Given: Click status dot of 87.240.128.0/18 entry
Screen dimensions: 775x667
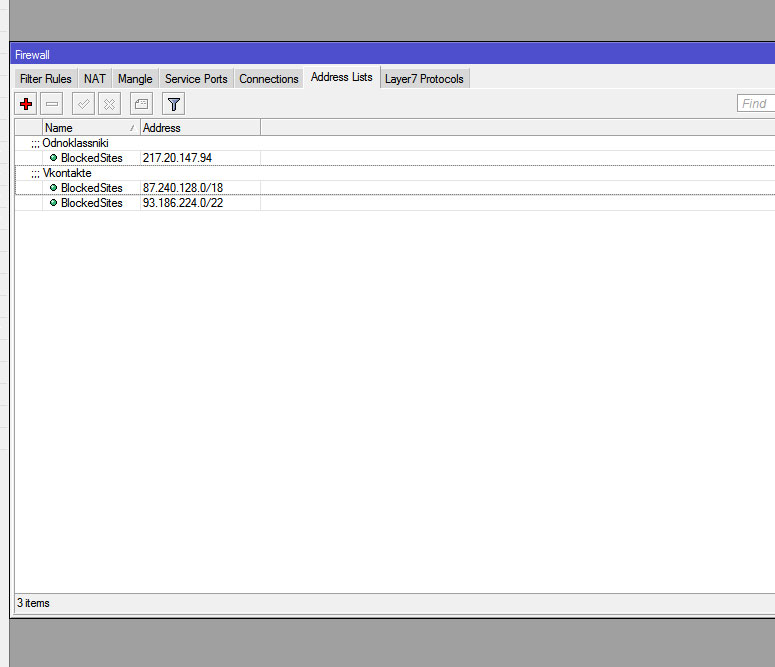Looking at the screenshot, I should point(53,188).
